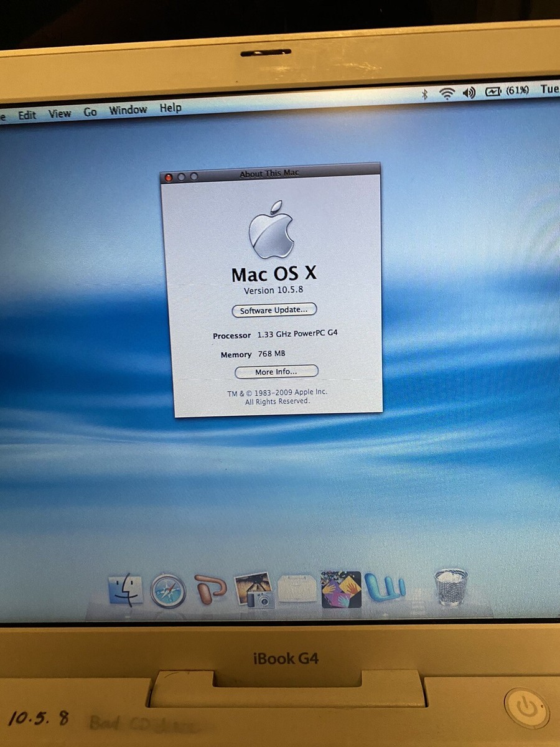Click the clock showing Tue
The width and height of the screenshot is (560, 747).
549,90
